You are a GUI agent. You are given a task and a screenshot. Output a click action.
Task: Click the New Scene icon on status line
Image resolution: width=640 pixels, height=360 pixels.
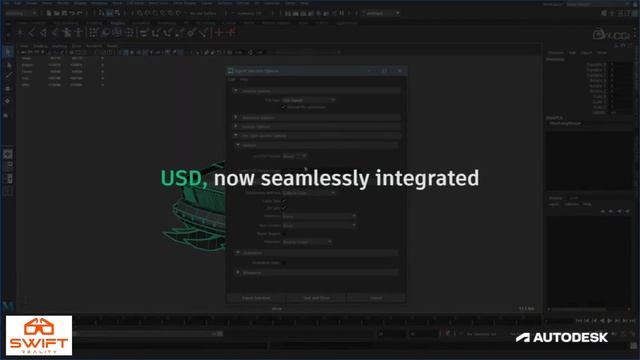49,13
